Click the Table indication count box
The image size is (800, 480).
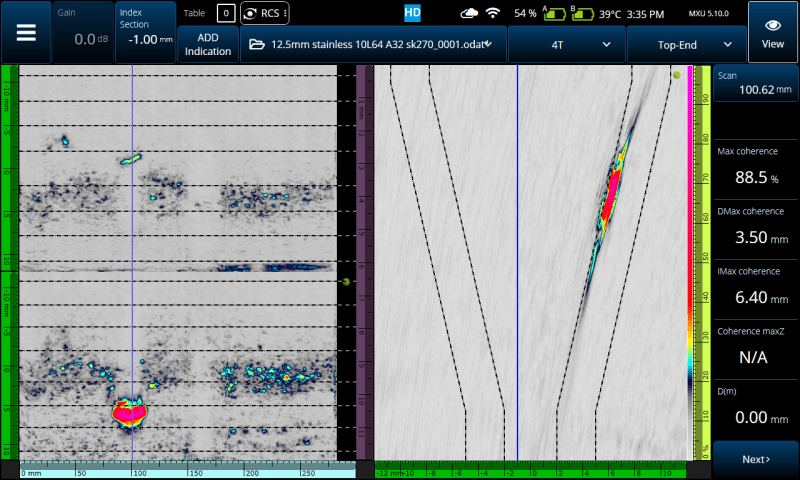[227, 13]
